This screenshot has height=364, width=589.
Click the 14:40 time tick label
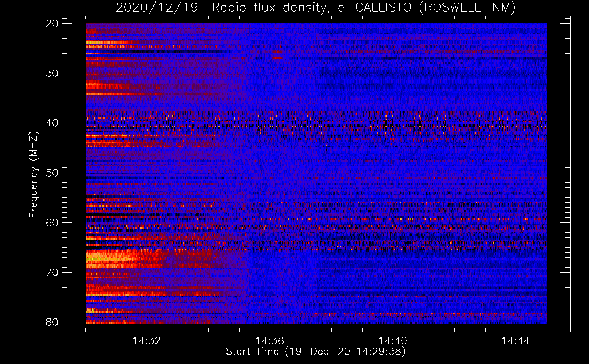(393, 341)
